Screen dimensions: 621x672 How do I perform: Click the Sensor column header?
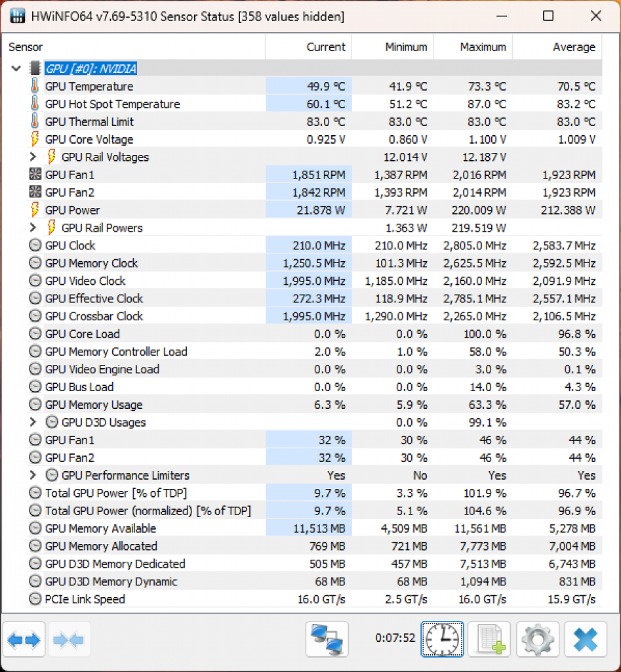click(133, 47)
